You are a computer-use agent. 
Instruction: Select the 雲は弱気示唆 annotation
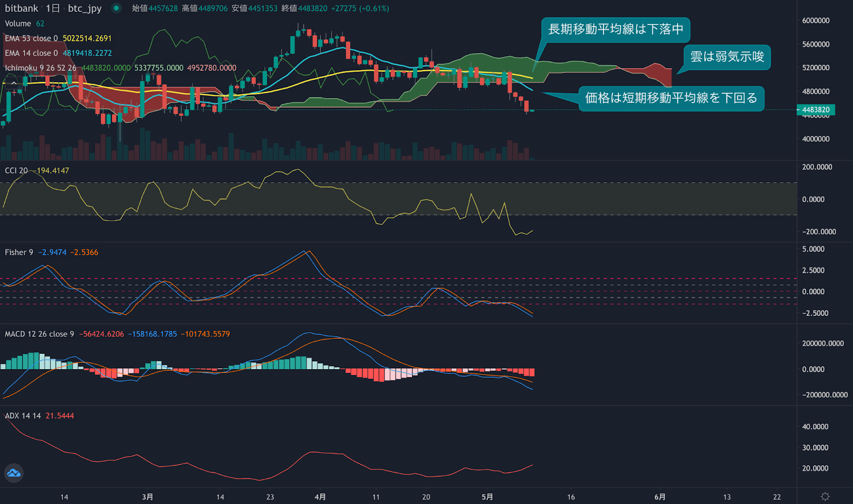[726, 57]
